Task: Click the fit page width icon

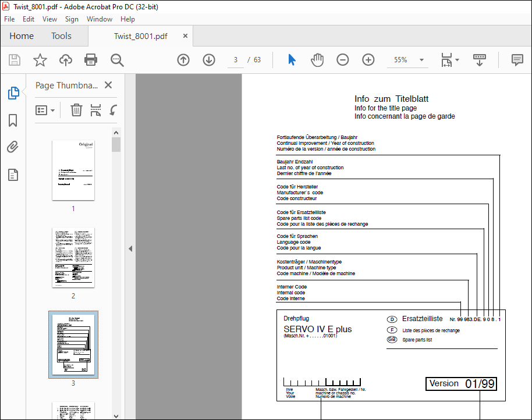Action: point(446,60)
